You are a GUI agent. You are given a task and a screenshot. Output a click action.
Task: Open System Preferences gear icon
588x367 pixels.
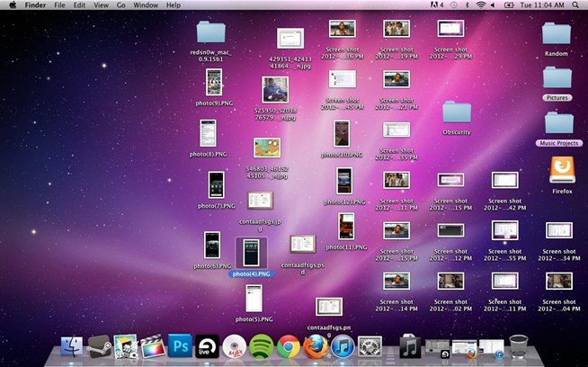370,346
